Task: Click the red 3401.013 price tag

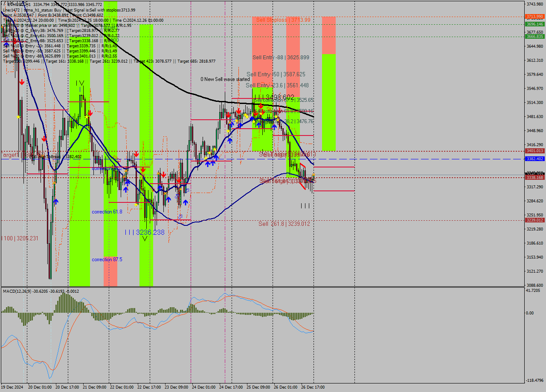Action: click(x=535, y=151)
